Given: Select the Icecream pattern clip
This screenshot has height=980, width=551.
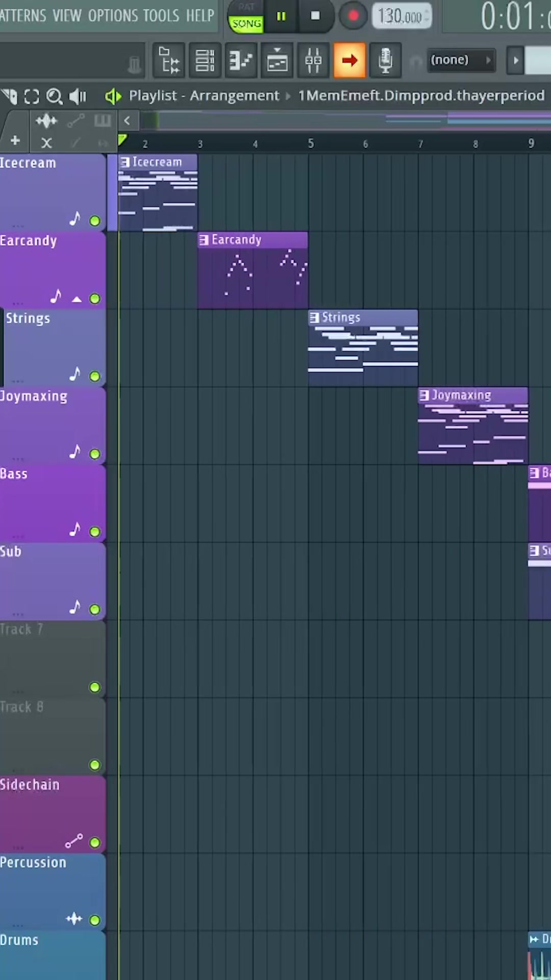Looking at the screenshot, I should point(158,192).
